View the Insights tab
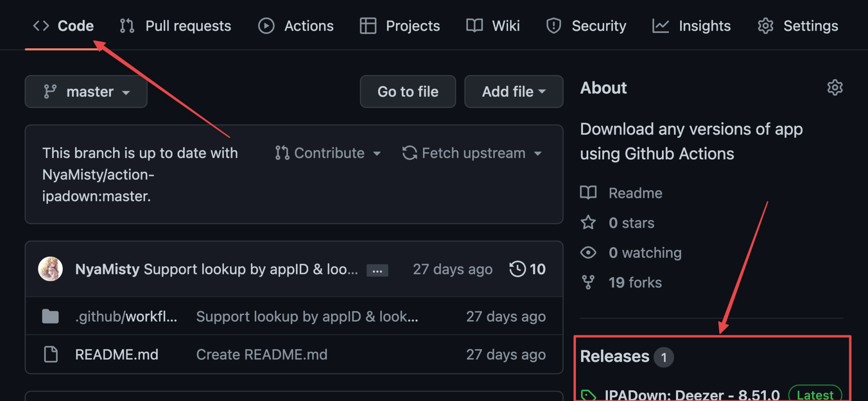 pyautogui.click(x=691, y=26)
